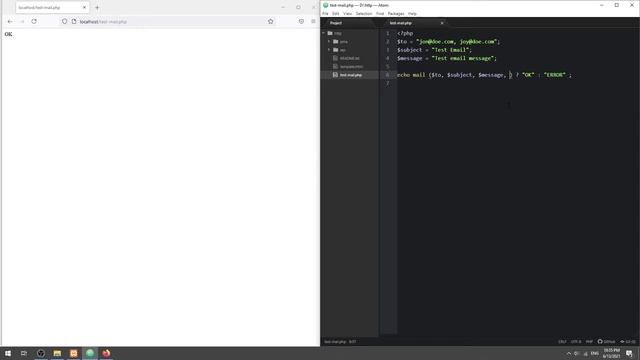Open the Firefox hamburger menu
This screenshot has height=360, width=640.
click(x=313, y=21)
